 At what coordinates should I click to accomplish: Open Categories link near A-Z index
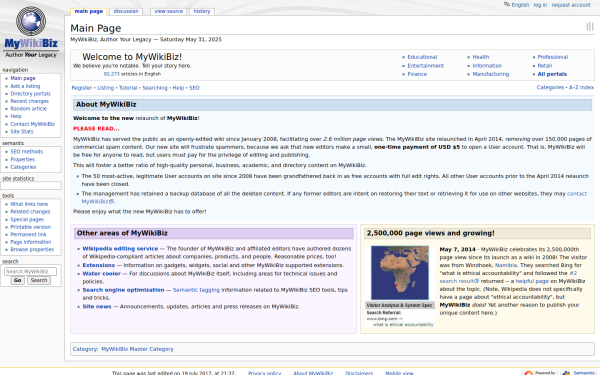pos(550,88)
